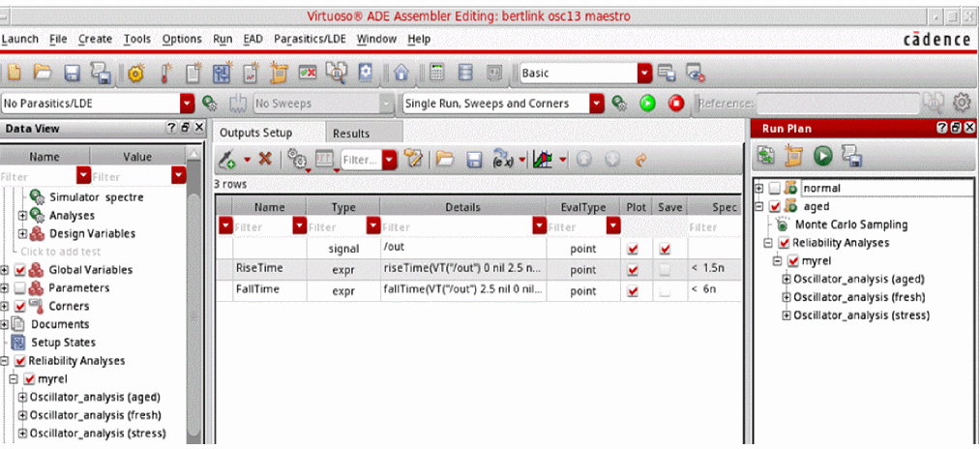Enable Save checkbox for the RiseTime row

point(665,270)
